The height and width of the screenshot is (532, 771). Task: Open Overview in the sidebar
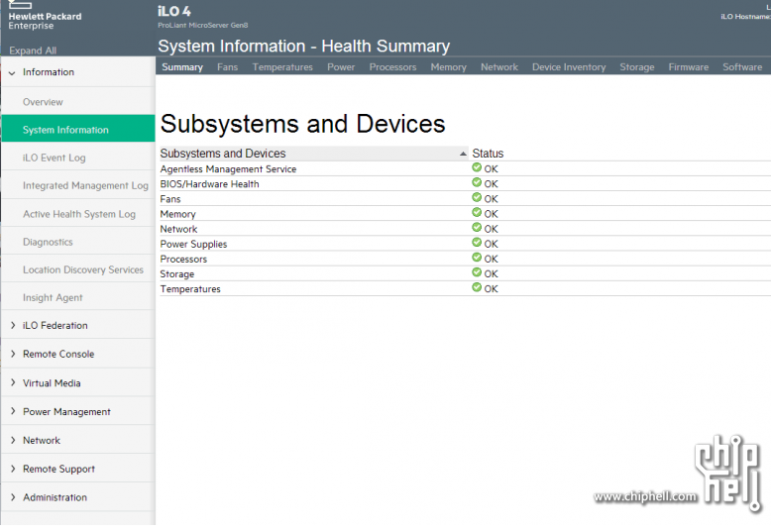coord(43,102)
